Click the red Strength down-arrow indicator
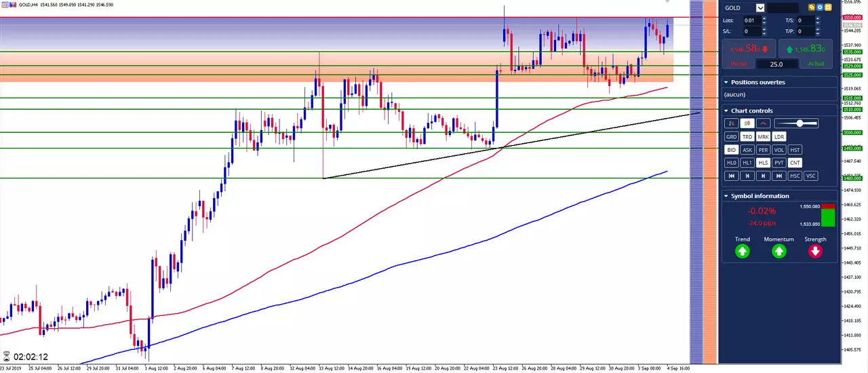 coord(815,251)
